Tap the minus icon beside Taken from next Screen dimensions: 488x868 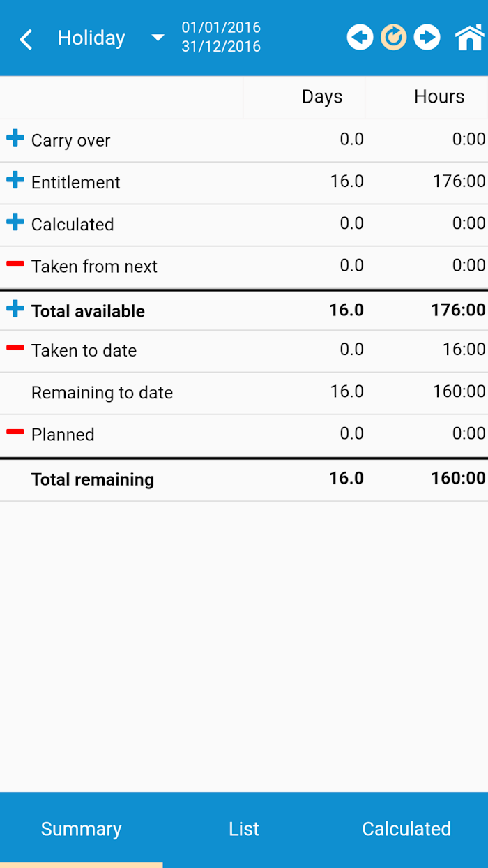pos(15,264)
